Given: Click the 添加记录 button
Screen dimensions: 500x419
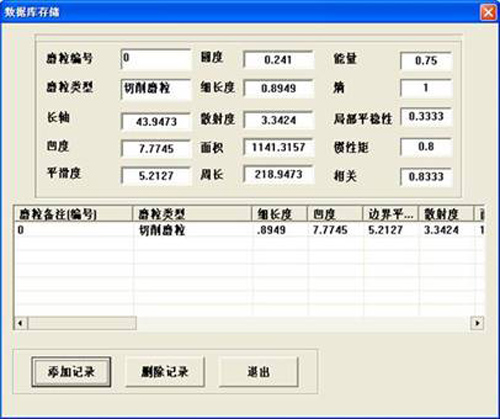Looking at the screenshot, I should click(71, 372).
